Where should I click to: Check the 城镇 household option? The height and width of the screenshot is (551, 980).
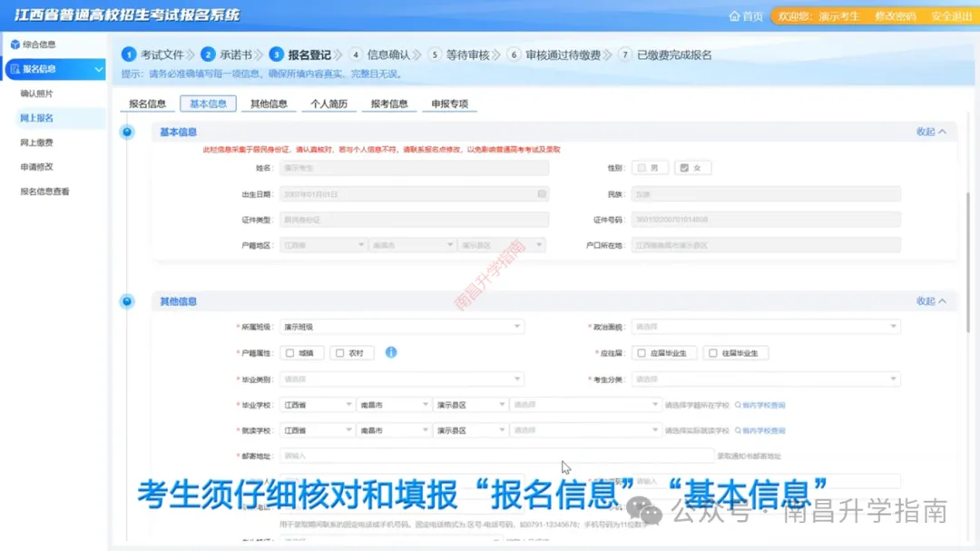click(290, 353)
